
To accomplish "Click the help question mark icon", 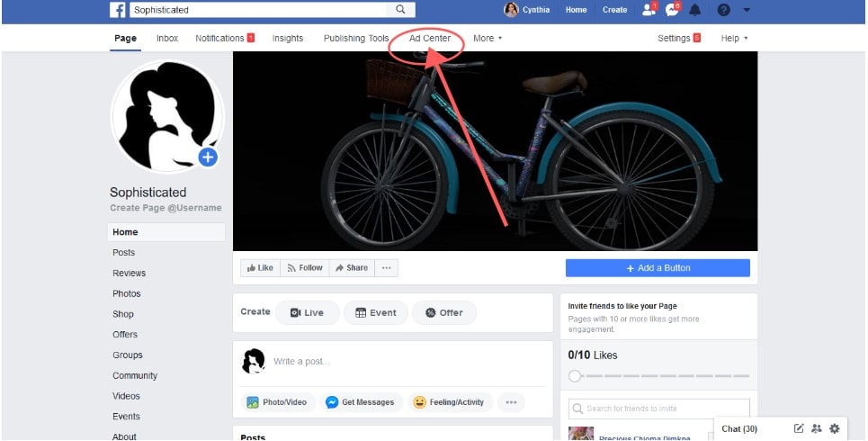I will tap(723, 10).
